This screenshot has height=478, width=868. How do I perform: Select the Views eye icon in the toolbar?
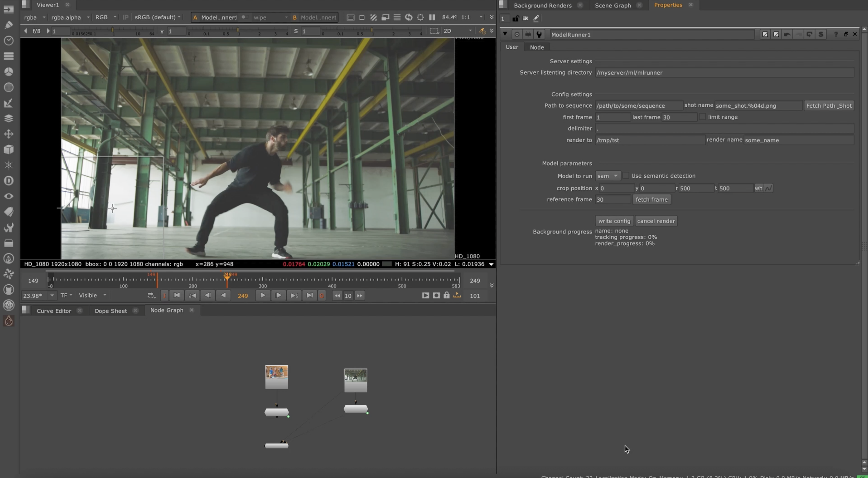[x=8, y=196]
